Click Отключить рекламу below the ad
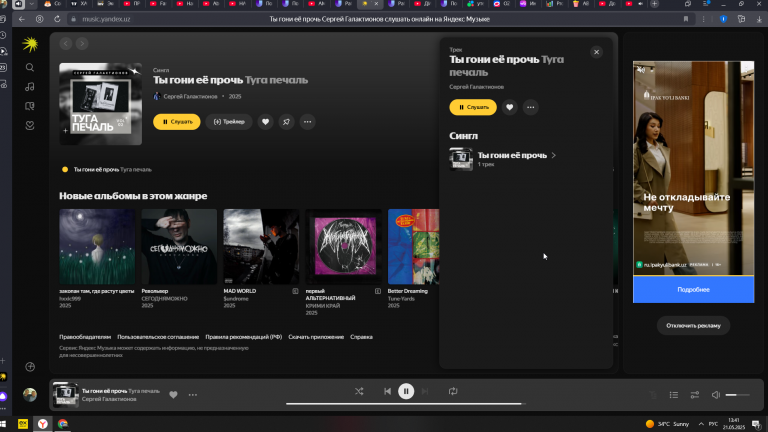The image size is (768, 432). coord(693,326)
